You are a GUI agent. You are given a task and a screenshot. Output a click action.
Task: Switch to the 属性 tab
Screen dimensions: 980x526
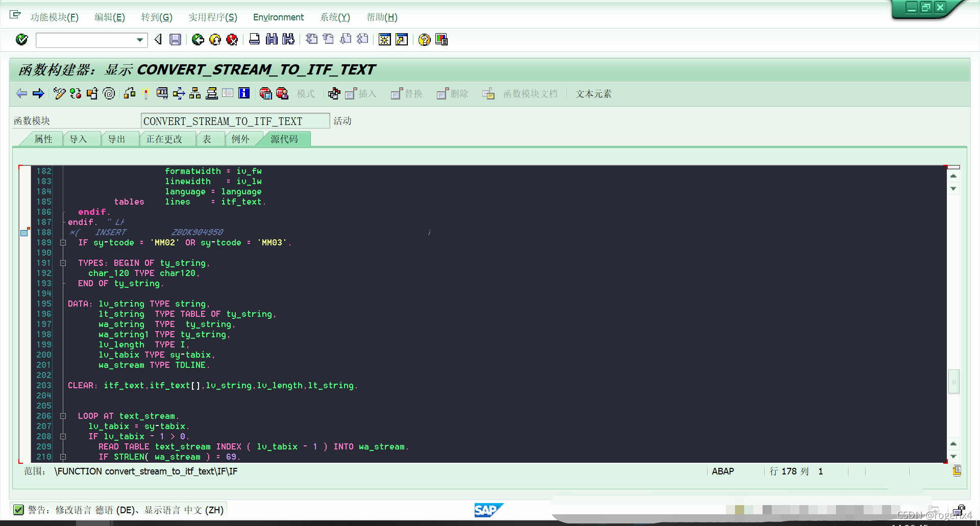click(x=43, y=139)
